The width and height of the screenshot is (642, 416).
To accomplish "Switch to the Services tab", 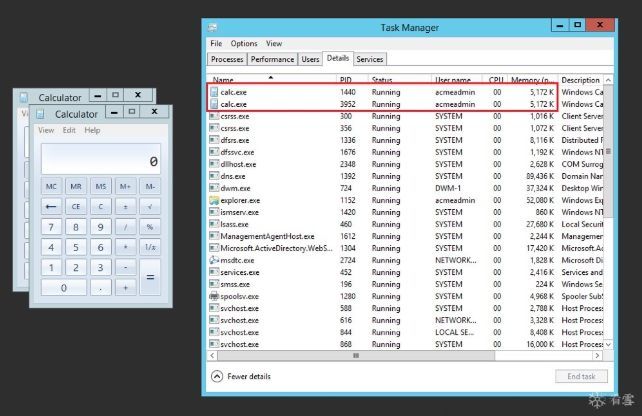I will pos(370,59).
